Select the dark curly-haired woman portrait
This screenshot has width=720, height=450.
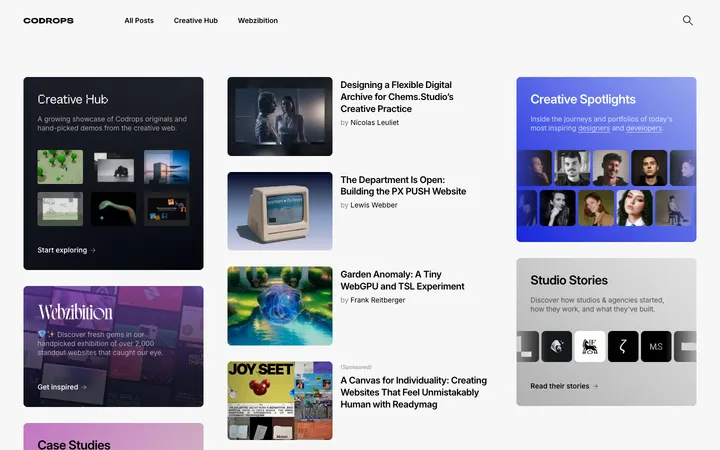pos(635,208)
